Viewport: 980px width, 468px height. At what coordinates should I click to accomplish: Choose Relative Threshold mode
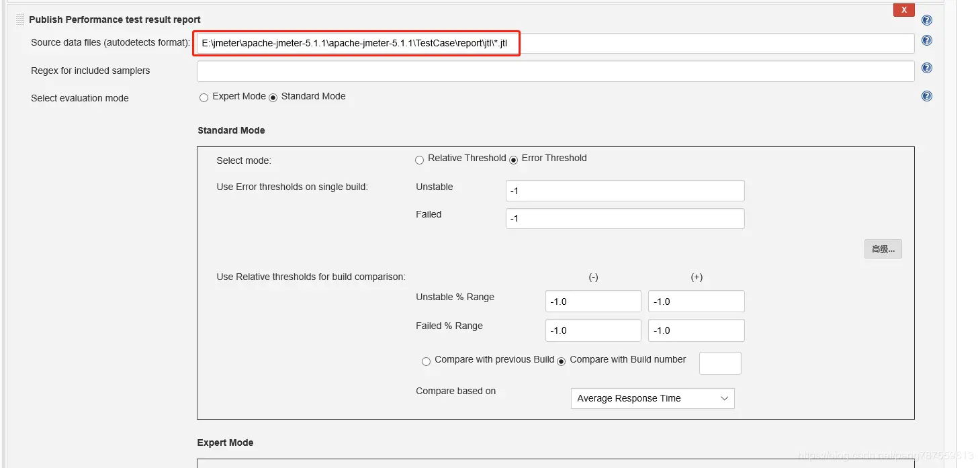pos(419,160)
